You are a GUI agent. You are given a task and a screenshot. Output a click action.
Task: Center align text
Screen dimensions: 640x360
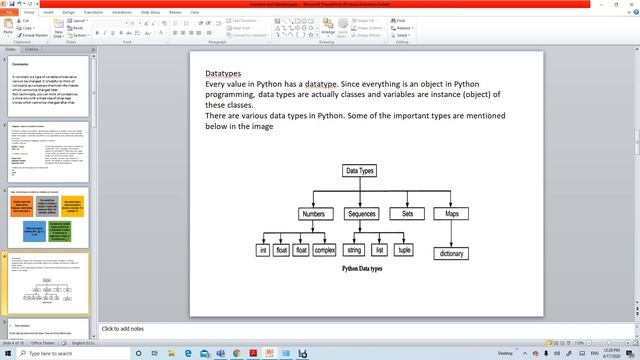tap(183, 33)
